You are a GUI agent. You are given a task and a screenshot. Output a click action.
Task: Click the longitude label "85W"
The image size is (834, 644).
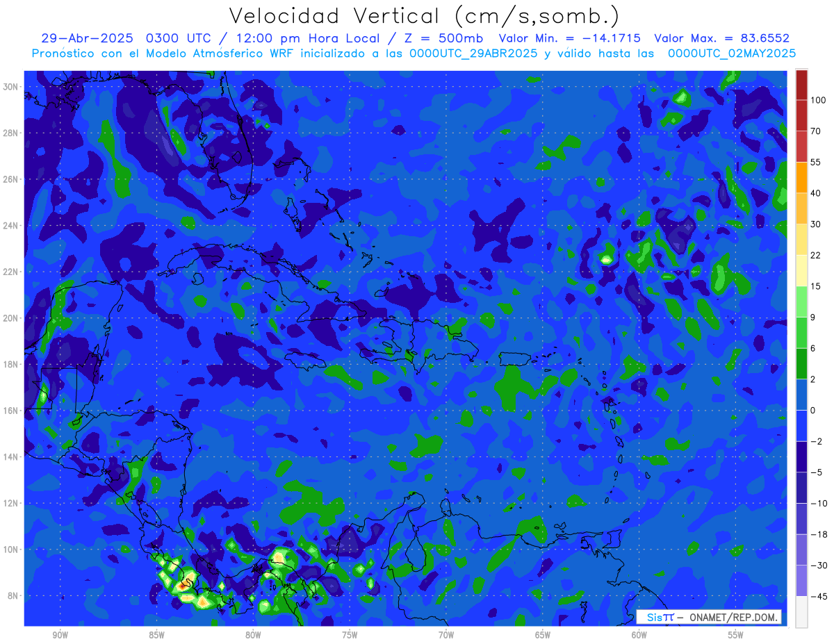(156, 635)
